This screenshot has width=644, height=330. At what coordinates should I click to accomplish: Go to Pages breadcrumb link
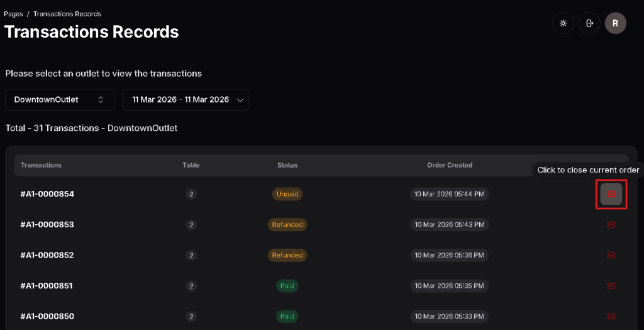[13, 14]
